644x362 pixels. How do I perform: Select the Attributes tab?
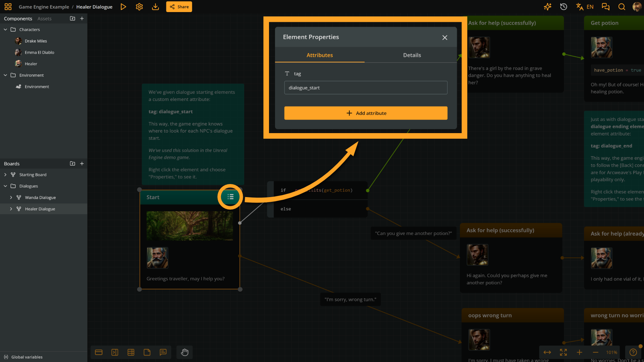(320, 55)
